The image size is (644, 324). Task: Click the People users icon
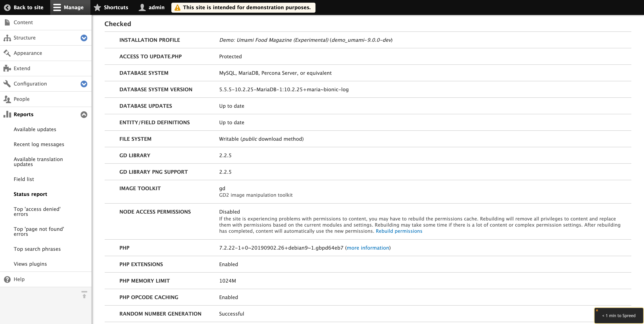click(x=7, y=99)
